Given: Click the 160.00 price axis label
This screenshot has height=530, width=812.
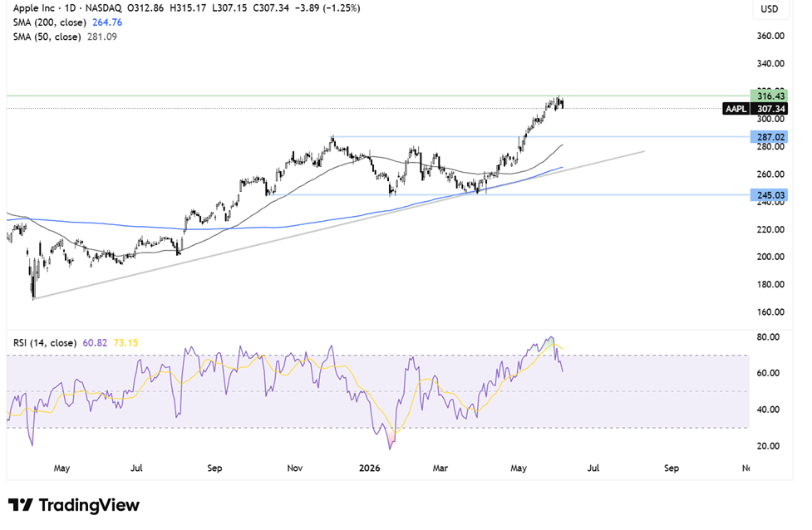Looking at the screenshot, I should [x=770, y=312].
